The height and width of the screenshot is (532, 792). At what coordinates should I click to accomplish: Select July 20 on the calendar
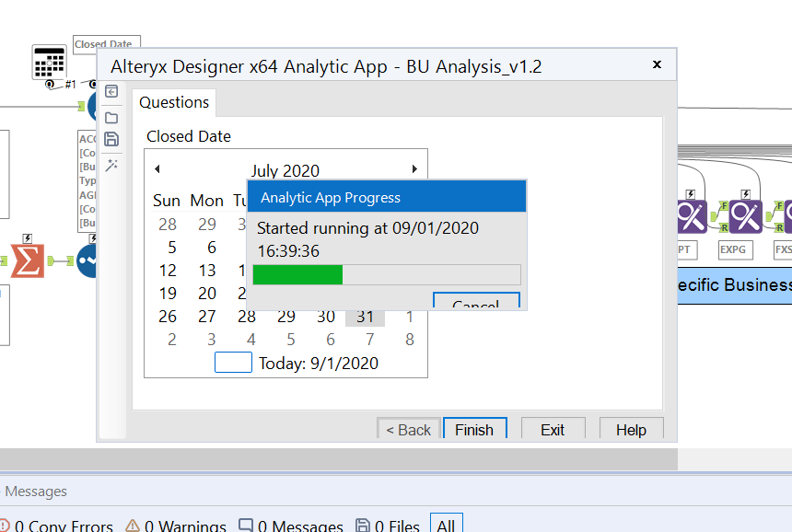208,293
